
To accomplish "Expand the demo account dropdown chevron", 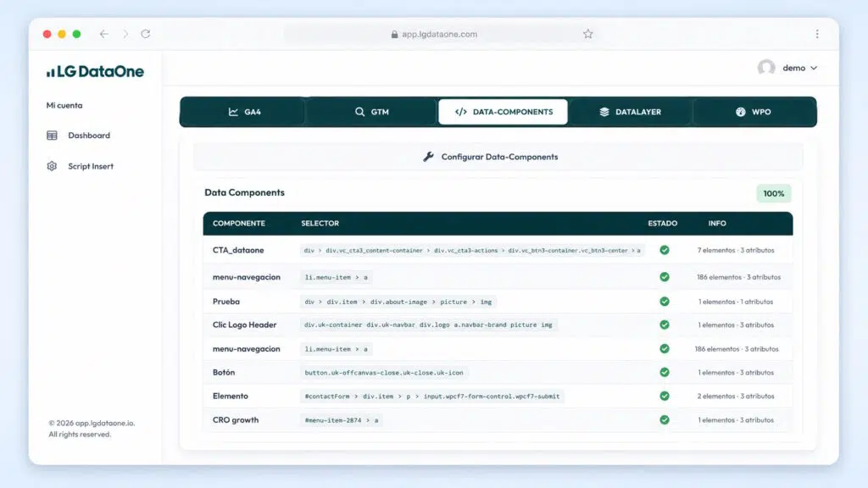I will pos(814,68).
